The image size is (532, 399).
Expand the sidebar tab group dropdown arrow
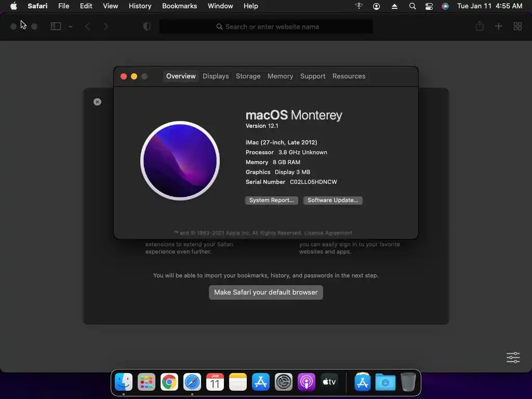(71, 26)
